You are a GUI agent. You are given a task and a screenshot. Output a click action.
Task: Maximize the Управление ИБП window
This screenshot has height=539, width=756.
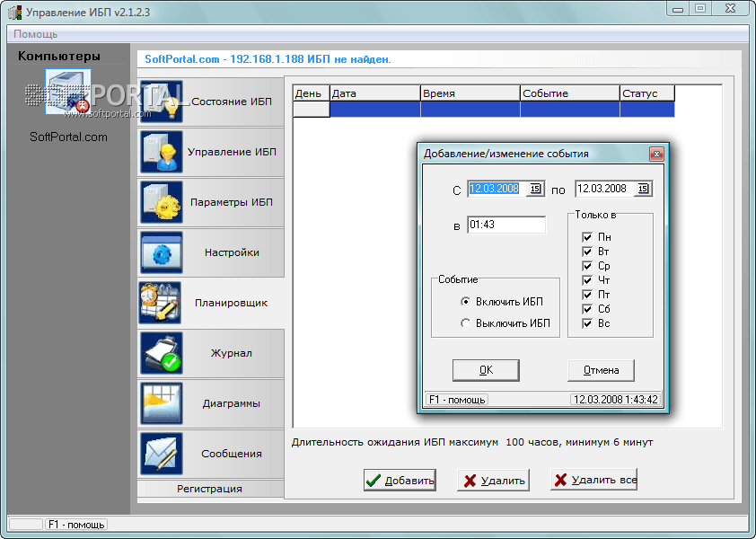click(x=700, y=8)
